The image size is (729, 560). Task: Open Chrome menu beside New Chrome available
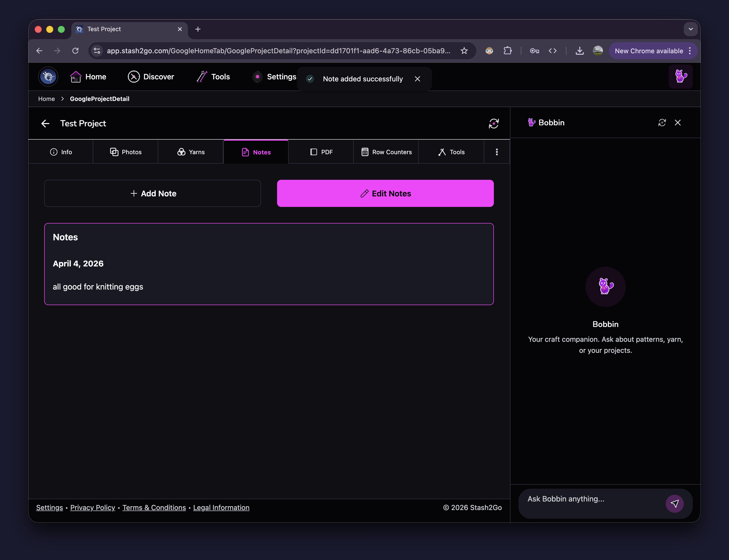[x=690, y=51]
